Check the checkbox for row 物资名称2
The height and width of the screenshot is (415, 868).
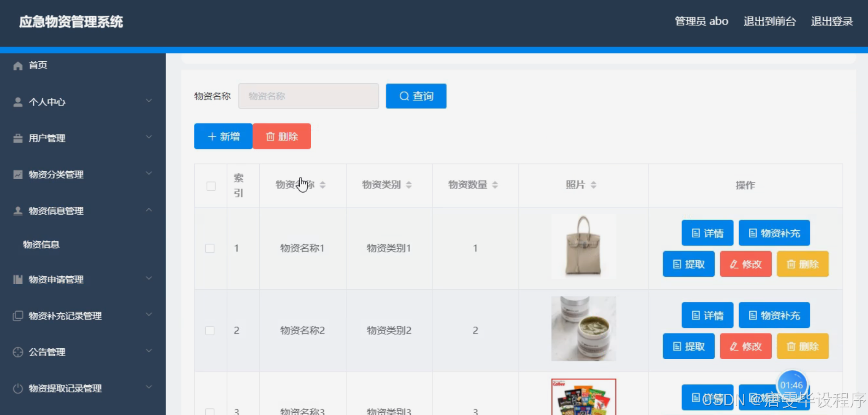(210, 331)
